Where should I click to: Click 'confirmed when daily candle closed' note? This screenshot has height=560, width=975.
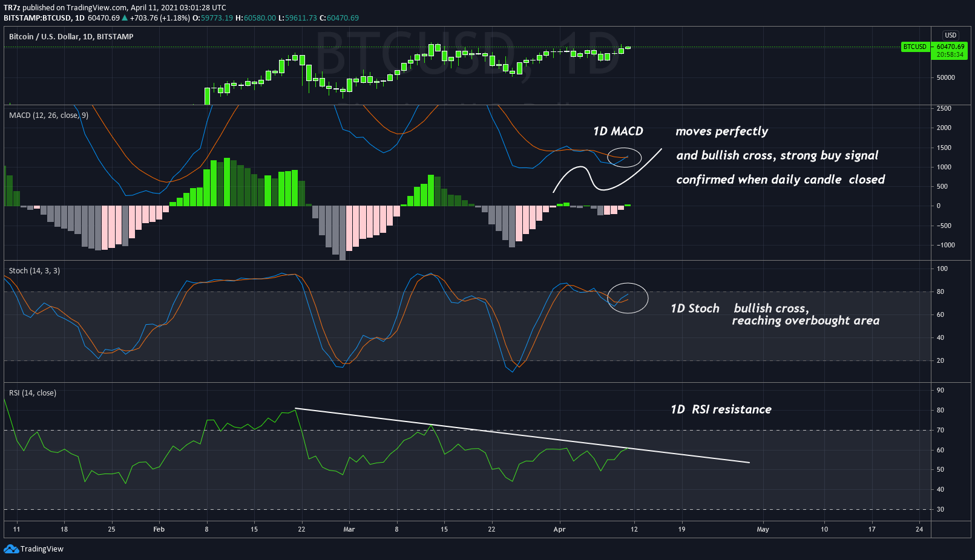[780, 180]
